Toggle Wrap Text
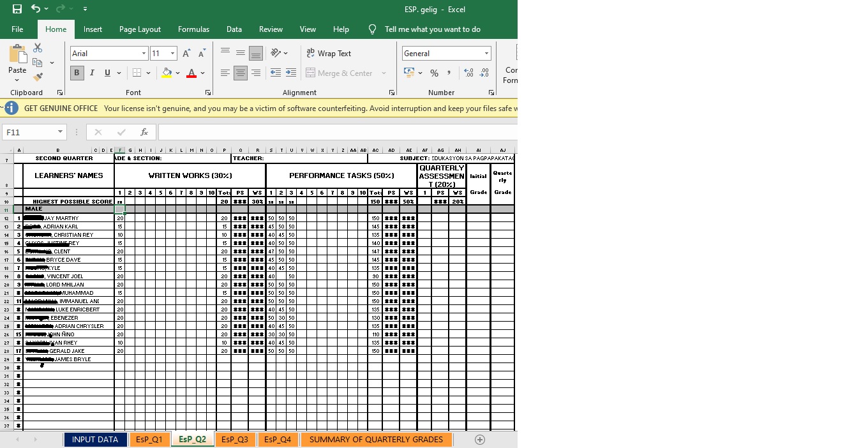The image size is (868, 448). pyautogui.click(x=329, y=54)
